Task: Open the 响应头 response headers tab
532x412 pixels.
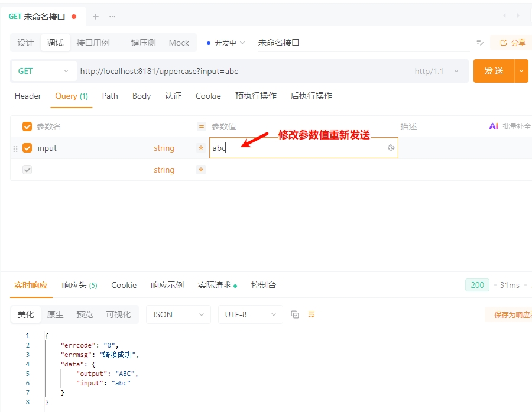Action: (x=79, y=285)
